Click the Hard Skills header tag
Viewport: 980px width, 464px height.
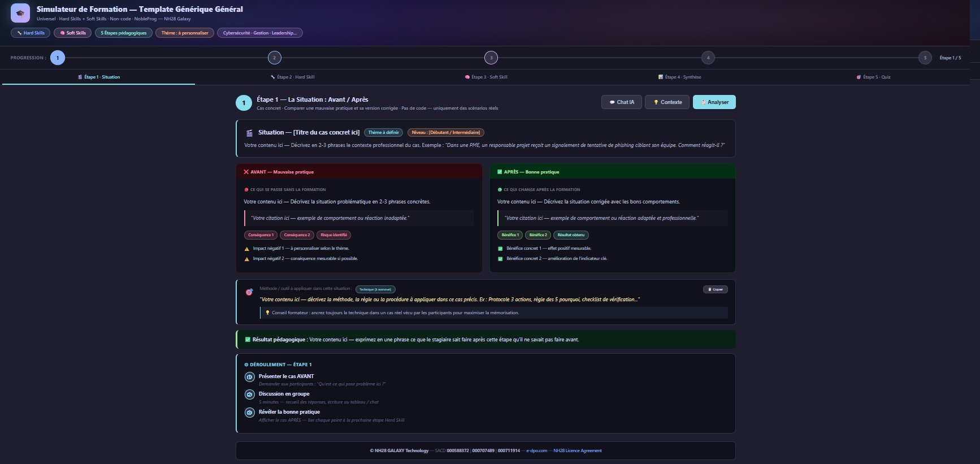[31, 33]
